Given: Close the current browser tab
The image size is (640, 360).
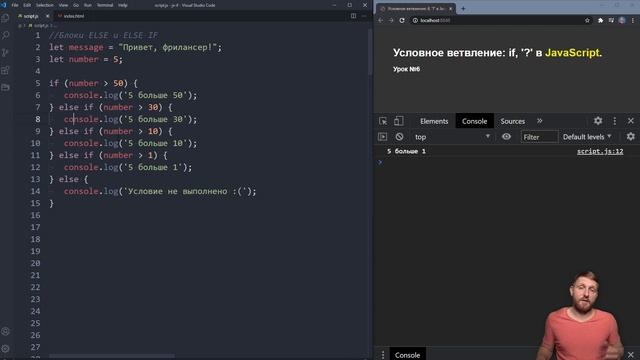Looking at the screenshot, I should pos(451,9).
